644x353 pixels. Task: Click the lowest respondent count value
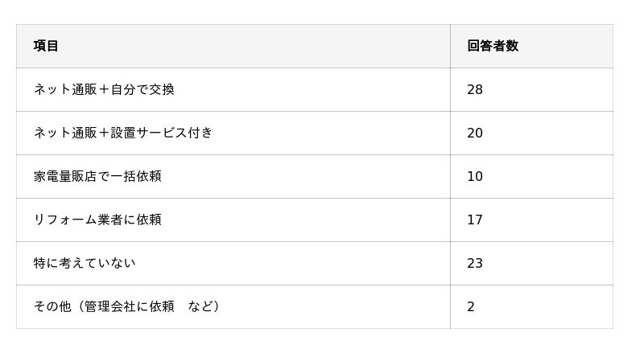[471, 306]
